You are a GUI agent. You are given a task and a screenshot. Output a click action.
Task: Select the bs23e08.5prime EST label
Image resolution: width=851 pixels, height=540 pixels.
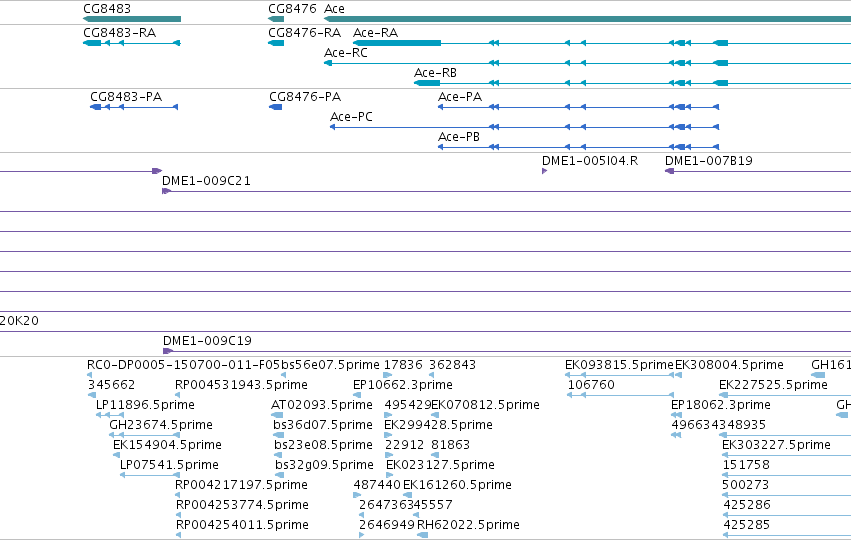click(x=323, y=445)
